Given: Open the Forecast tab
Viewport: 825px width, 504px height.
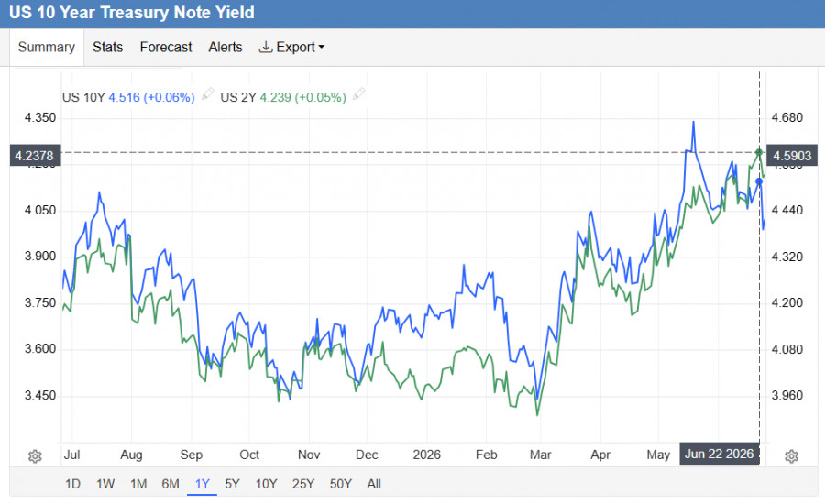Looking at the screenshot, I should (166, 47).
